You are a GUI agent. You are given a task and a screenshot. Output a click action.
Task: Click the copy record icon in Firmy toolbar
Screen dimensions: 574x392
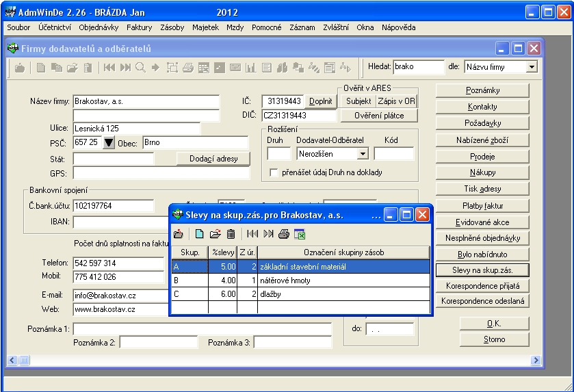coord(56,68)
